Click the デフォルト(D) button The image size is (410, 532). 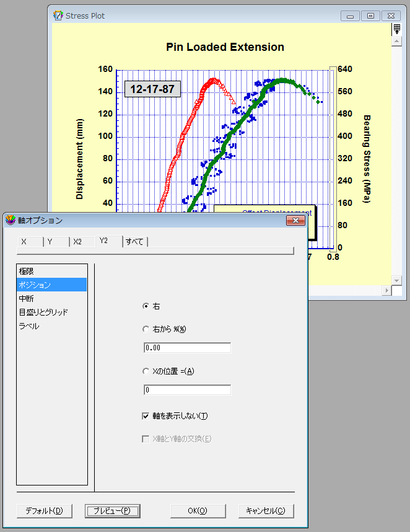click(45, 511)
